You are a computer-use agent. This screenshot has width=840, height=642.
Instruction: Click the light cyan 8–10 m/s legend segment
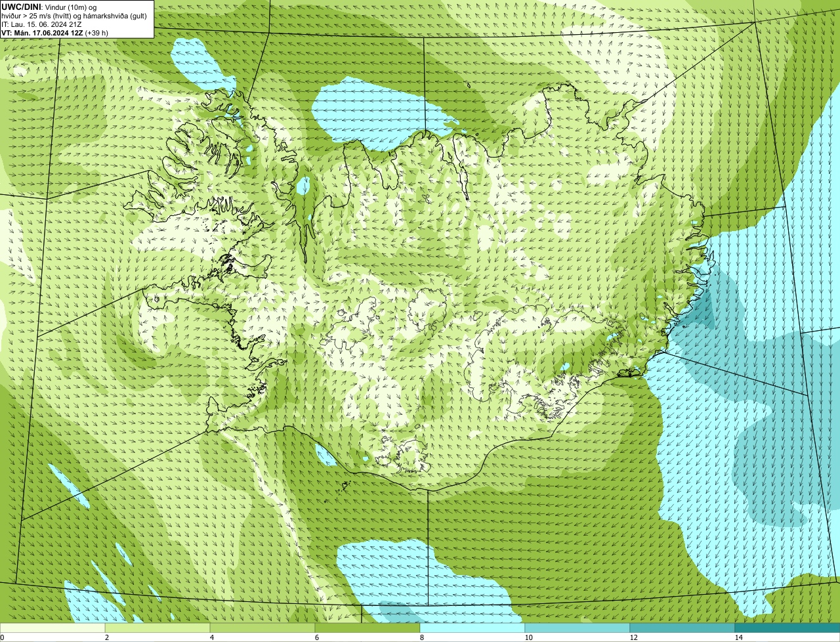click(x=472, y=628)
